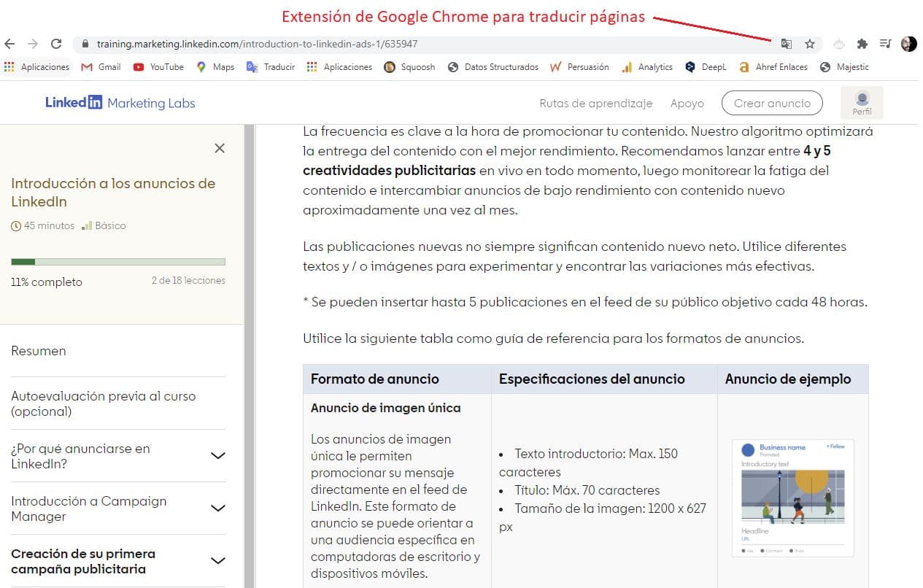Viewport: 923px width, 588px height.
Task: Click the course progress bar showing 11% completo
Action: click(x=119, y=261)
